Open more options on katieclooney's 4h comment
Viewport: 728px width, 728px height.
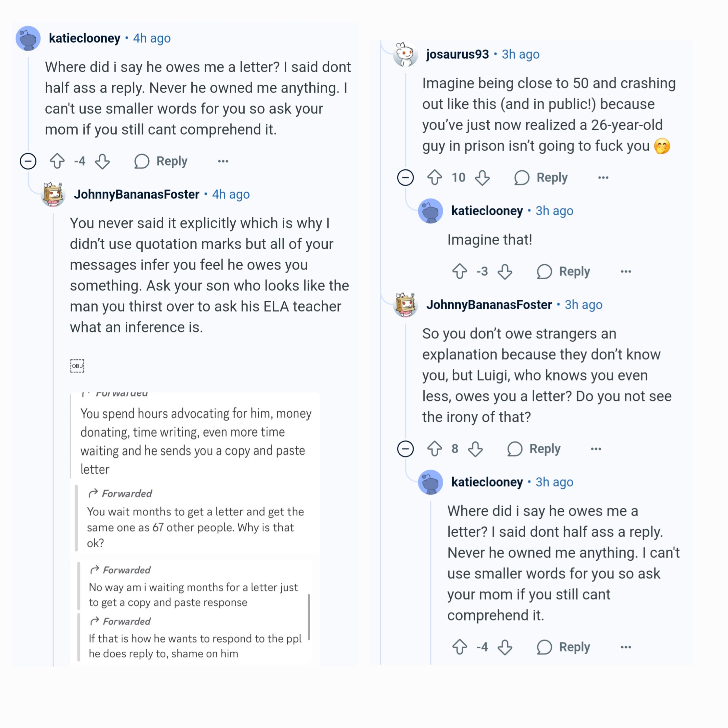click(223, 161)
